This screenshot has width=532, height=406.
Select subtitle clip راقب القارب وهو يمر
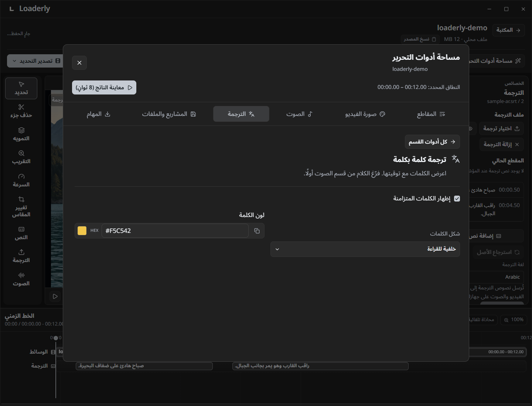320,366
